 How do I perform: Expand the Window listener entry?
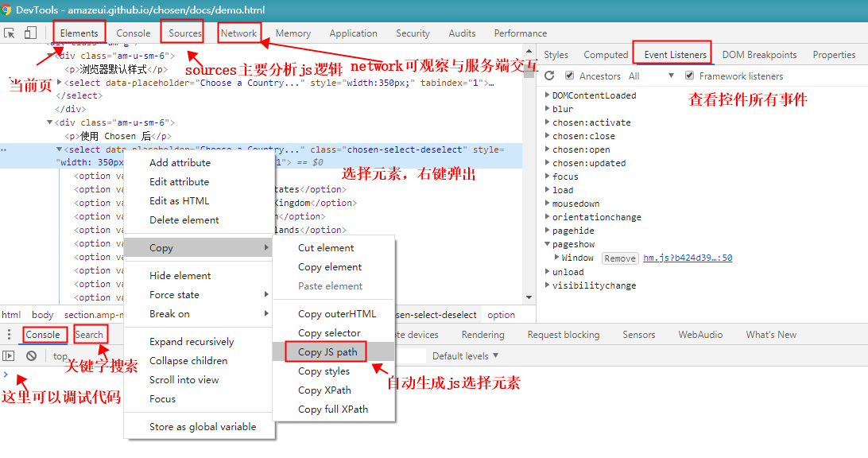coord(557,258)
